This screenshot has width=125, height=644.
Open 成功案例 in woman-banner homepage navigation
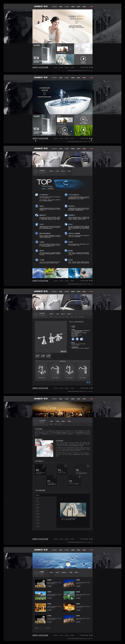pos(61,7)
